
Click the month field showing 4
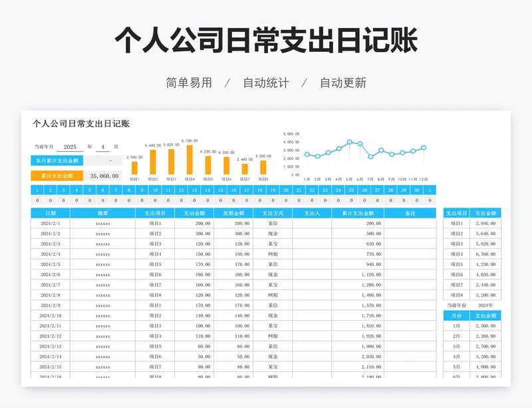[103, 146]
